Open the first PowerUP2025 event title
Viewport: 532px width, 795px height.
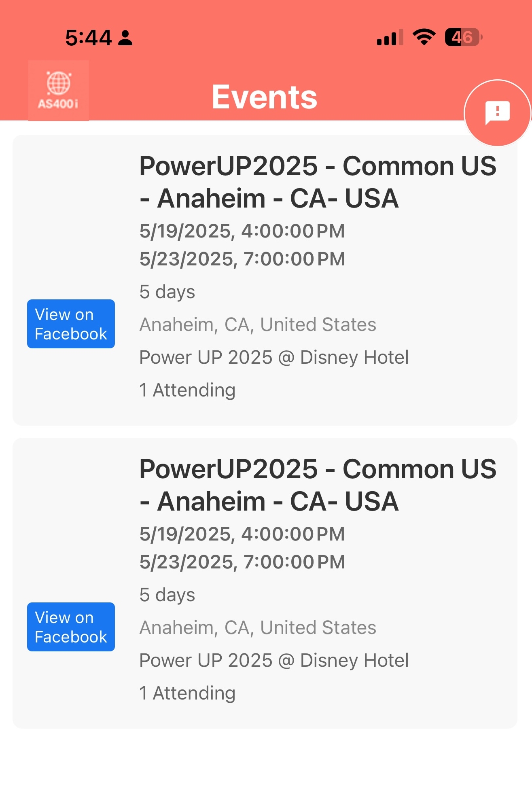click(x=318, y=182)
